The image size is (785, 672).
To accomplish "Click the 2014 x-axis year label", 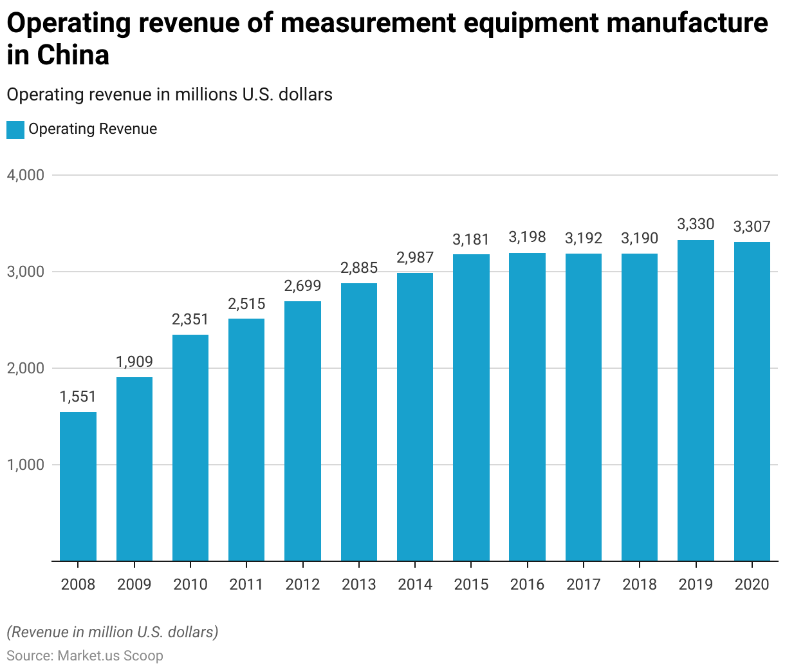I will [415, 584].
